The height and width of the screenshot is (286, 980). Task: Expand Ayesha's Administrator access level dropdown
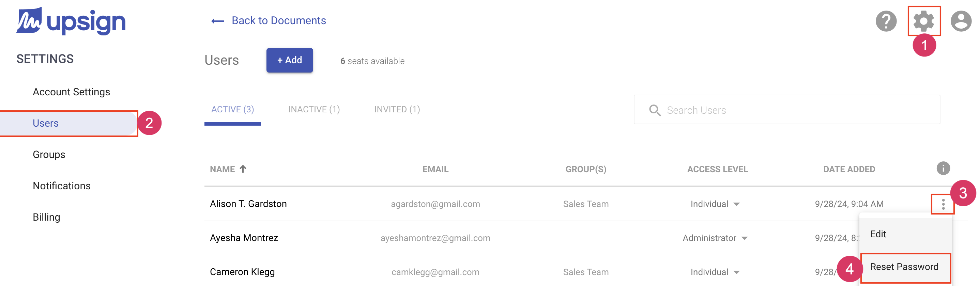745,238
